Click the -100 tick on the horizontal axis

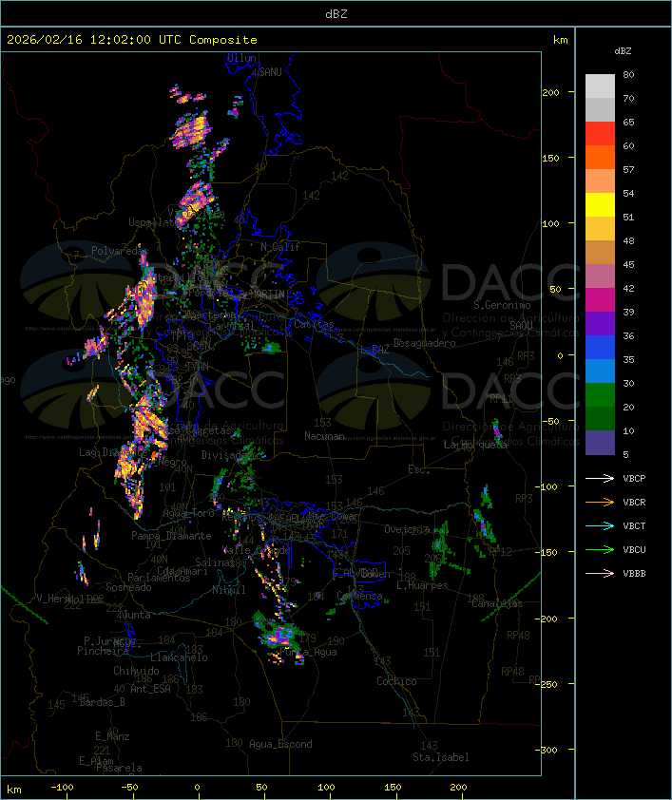tap(62, 788)
